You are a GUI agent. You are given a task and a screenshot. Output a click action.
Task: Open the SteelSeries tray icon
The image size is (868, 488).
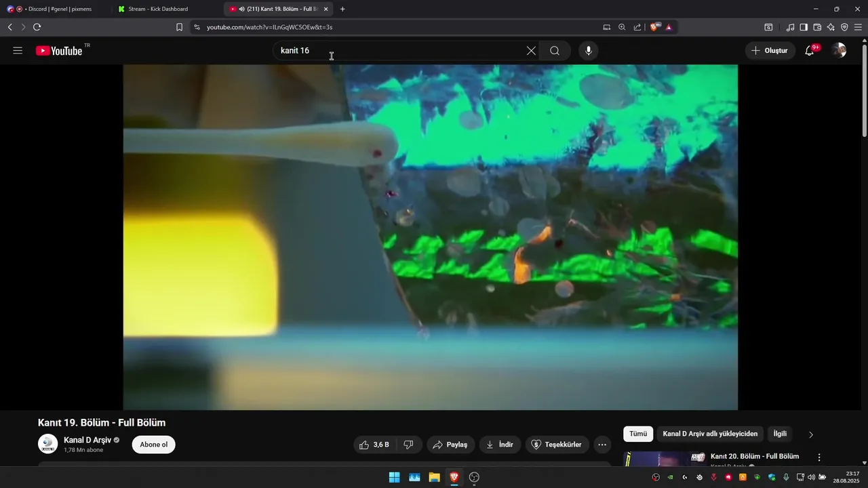click(x=699, y=477)
